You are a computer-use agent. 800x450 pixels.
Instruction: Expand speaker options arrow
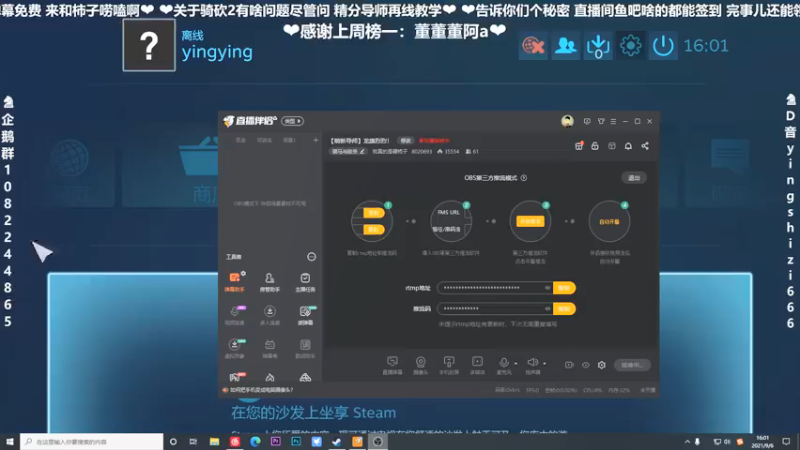544,363
